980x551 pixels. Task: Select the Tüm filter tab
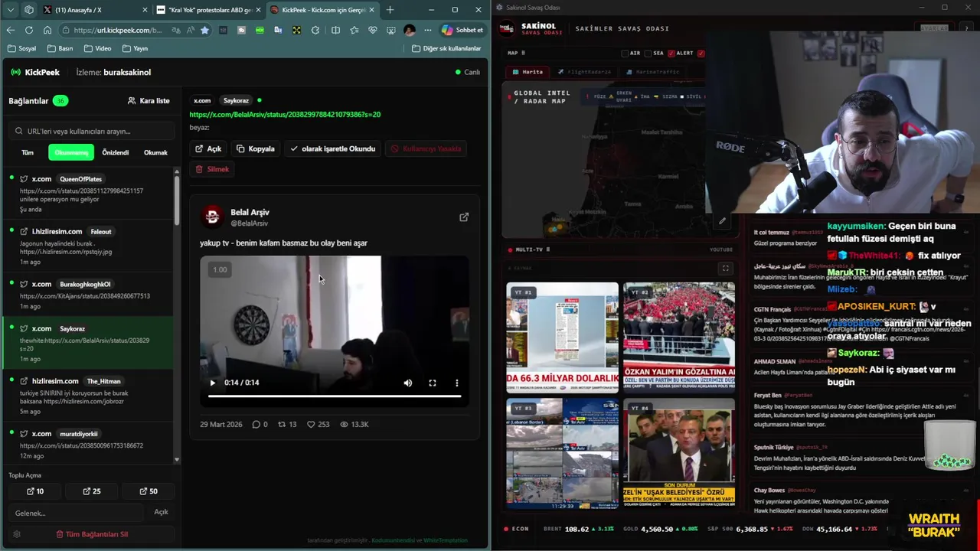coord(28,152)
